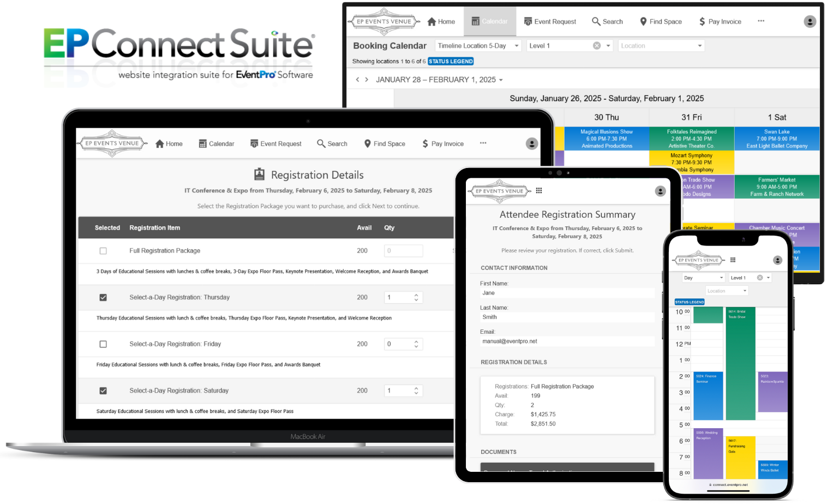Image resolution: width=827 pixels, height=504 pixels.
Task: Open the Folktales Reimagined event on the calendar
Action: [692, 139]
